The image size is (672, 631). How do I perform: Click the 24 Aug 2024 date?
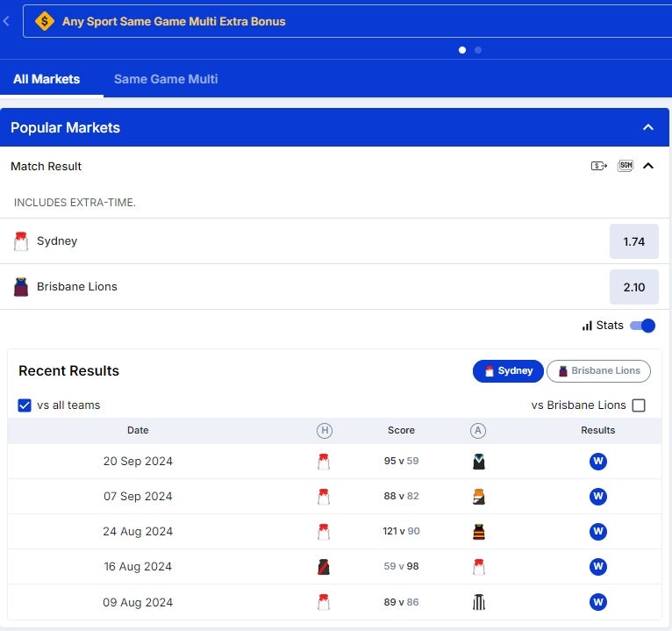(138, 532)
